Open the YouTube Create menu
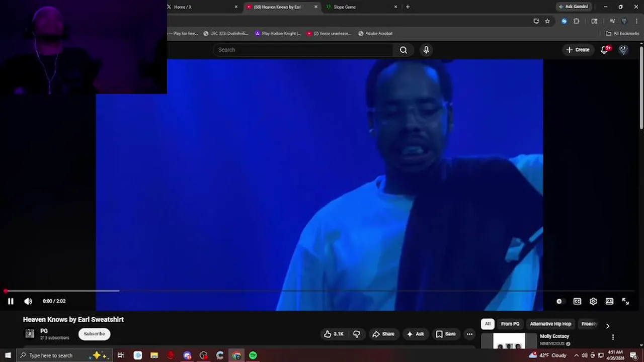 [578, 50]
